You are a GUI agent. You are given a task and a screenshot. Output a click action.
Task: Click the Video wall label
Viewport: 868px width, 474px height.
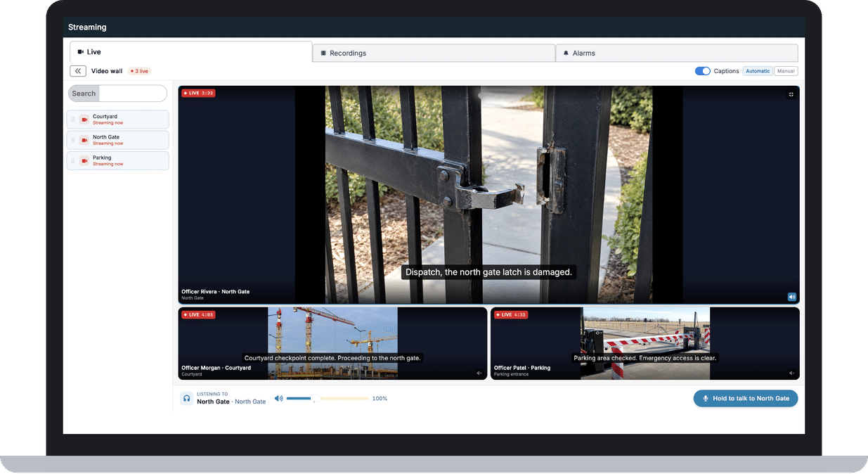(107, 71)
